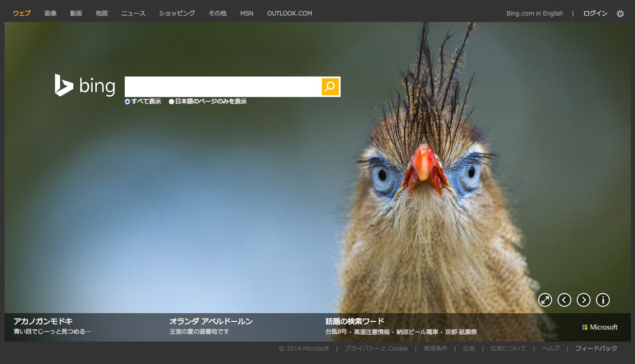This screenshot has height=364, width=635.
Task: Click the Microsoft logo
Action: coord(600,327)
